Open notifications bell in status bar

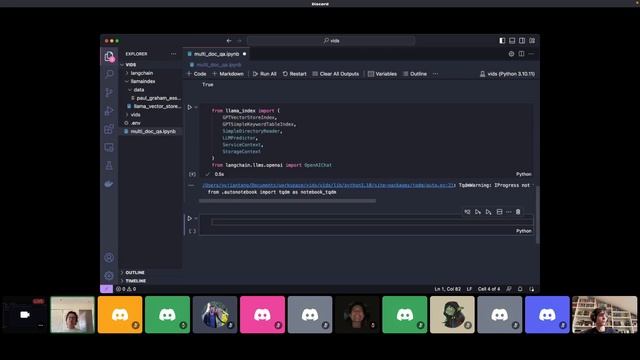(x=520, y=289)
